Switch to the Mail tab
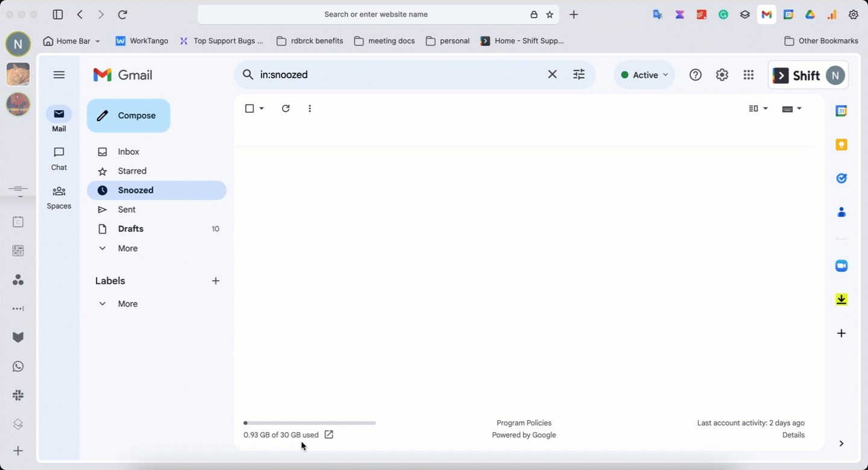This screenshot has height=470, width=868. [59, 119]
